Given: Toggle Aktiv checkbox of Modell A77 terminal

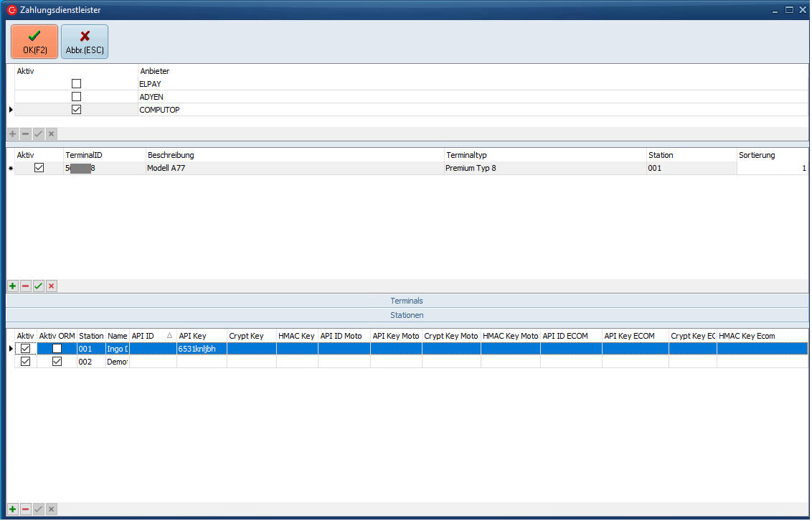Looking at the screenshot, I should pos(39,168).
